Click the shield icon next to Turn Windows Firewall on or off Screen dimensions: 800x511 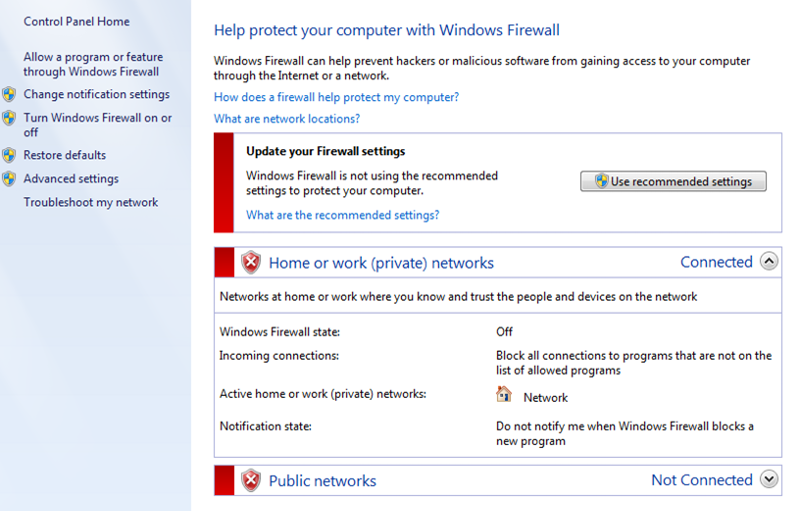click(9, 118)
